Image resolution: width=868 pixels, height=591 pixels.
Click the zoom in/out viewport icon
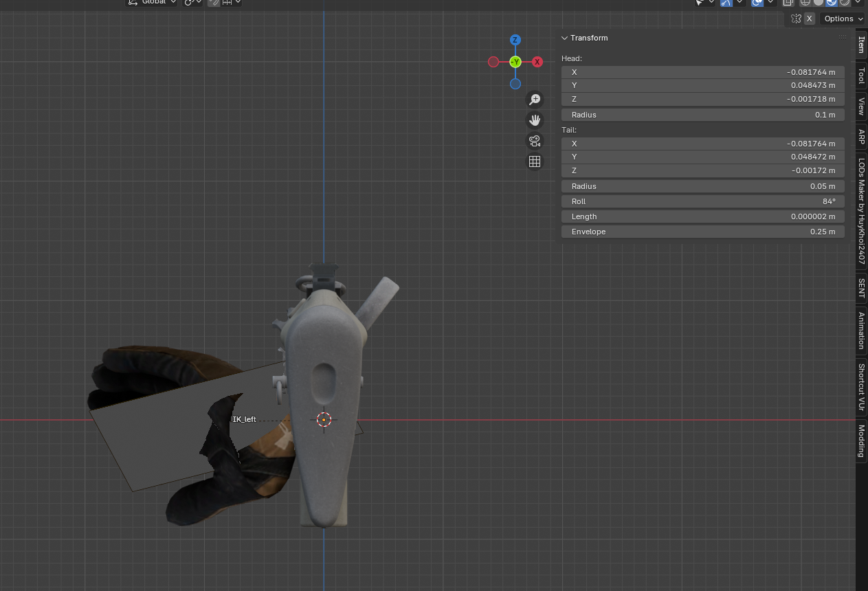coord(535,100)
